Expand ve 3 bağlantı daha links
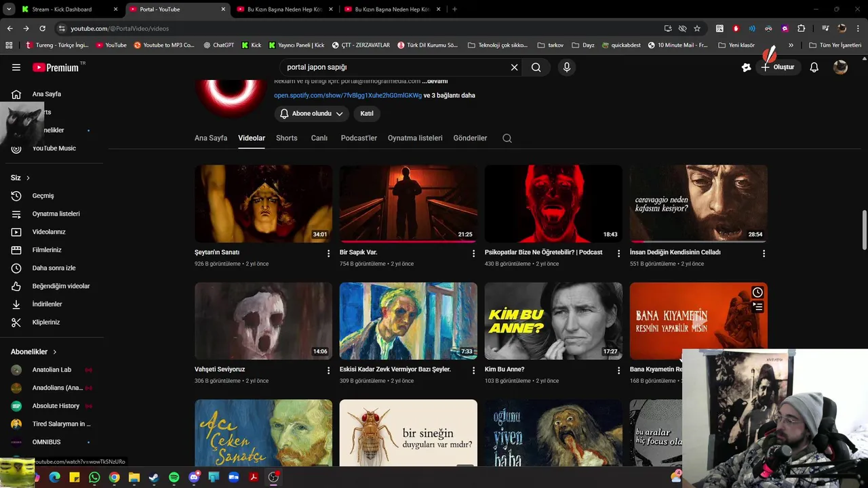Screen dimensions: 868x488 [449, 96]
